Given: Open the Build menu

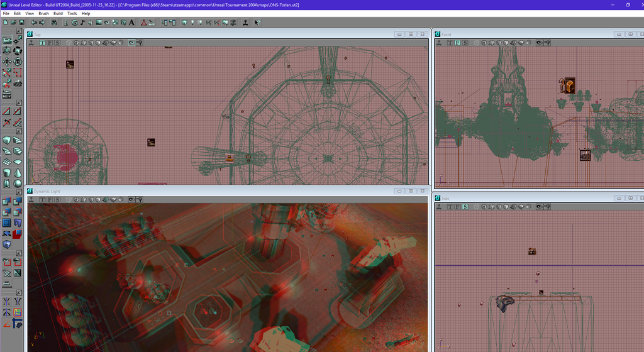Looking at the screenshot, I should point(58,14).
